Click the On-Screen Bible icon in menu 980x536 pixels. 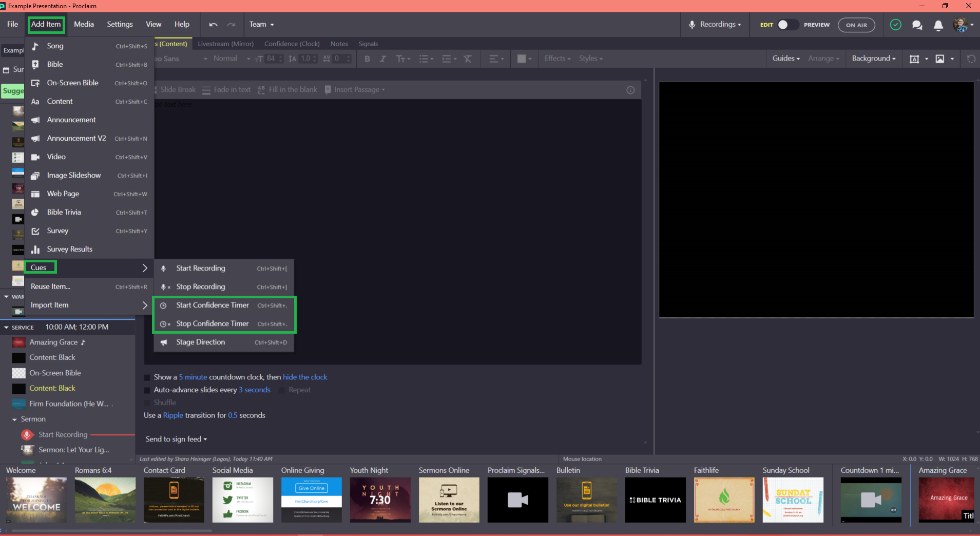pos(35,83)
